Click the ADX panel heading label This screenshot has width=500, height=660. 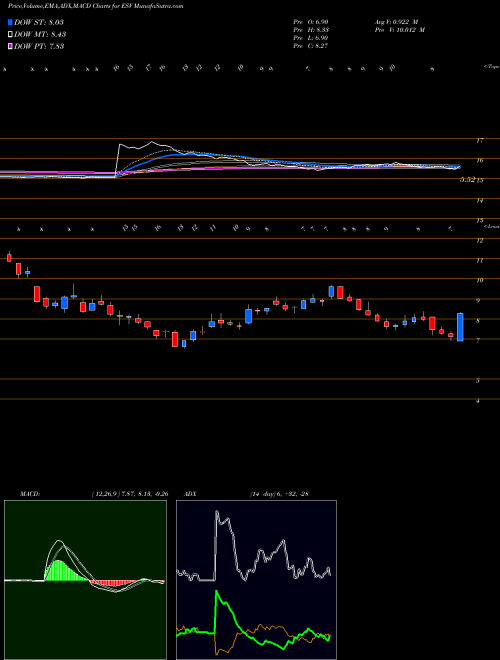pyautogui.click(x=191, y=493)
